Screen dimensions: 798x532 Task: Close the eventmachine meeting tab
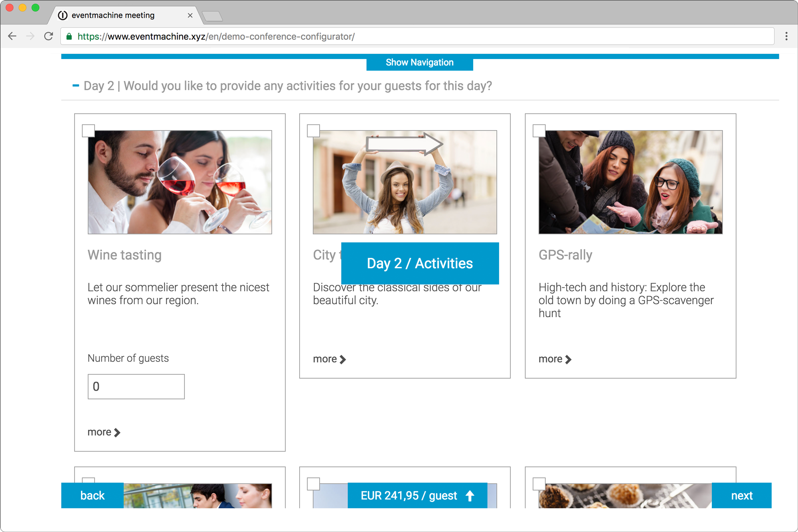coord(190,15)
